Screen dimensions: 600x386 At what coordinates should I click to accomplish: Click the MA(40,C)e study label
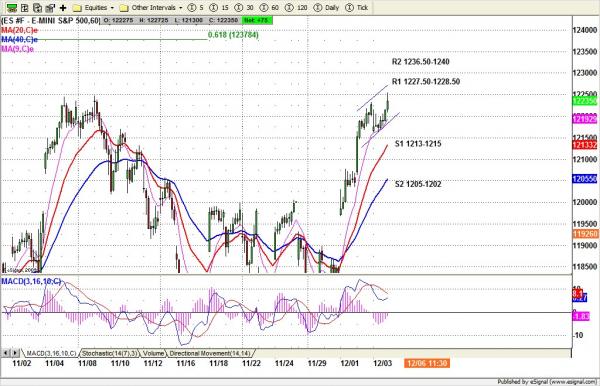pos(20,40)
